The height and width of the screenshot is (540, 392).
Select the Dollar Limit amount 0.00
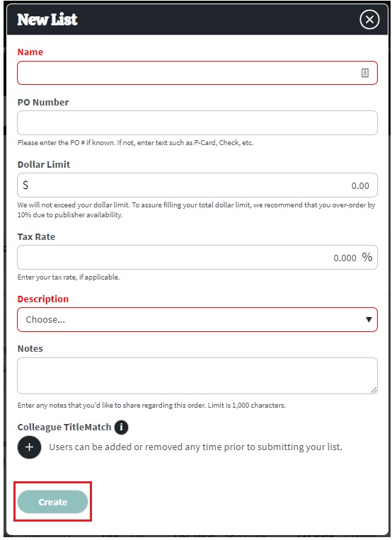click(360, 186)
